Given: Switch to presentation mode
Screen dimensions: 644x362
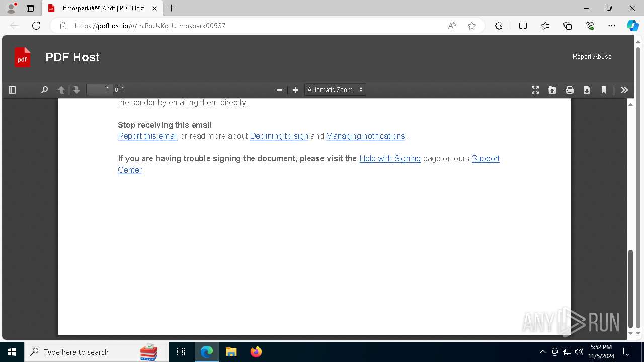Looking at the screenshot, I should tap(535, 90).
